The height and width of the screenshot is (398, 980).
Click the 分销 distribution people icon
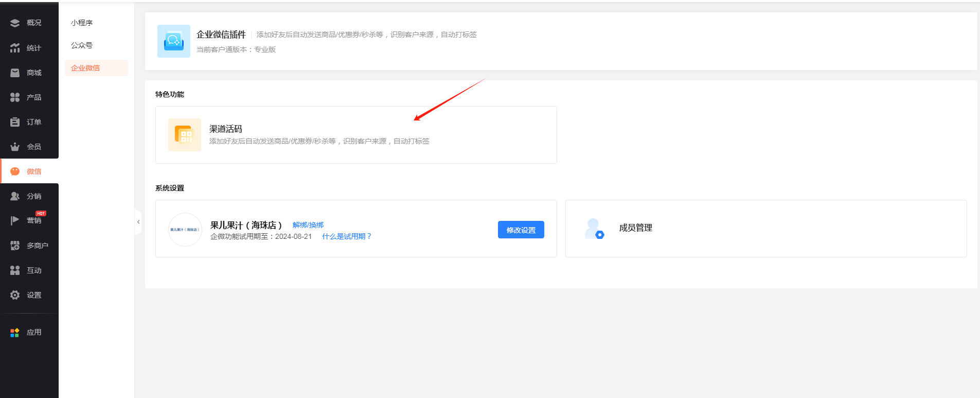(15, 196)
